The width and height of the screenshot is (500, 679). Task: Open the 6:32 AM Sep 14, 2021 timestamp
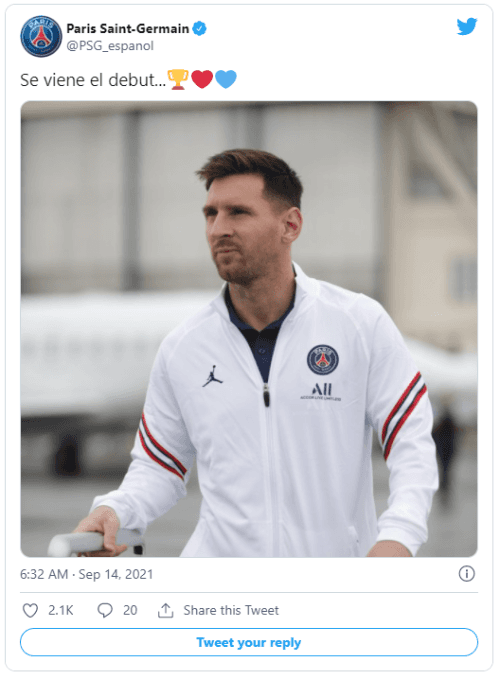[x=87, y=574]
